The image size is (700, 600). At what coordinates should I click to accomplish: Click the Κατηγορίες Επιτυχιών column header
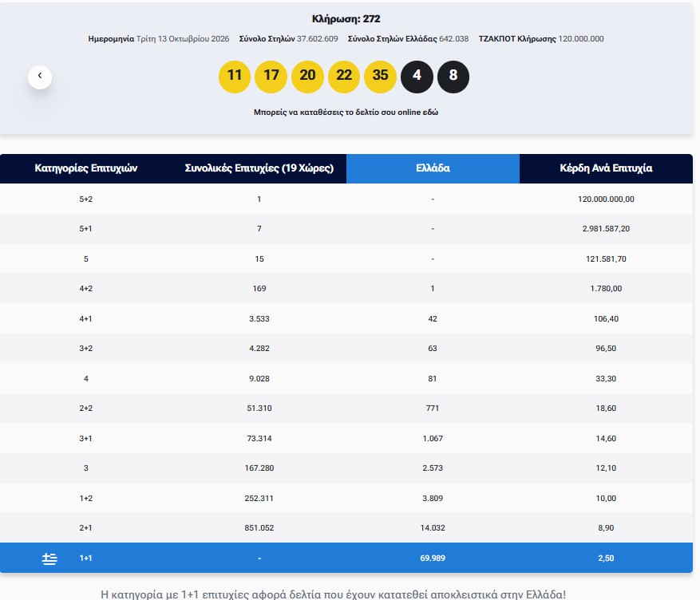coord(86,168)
